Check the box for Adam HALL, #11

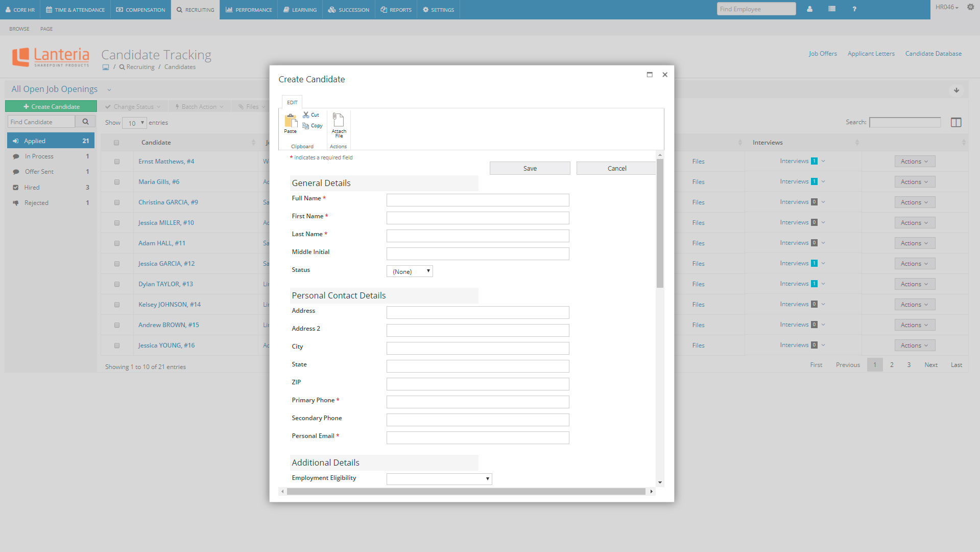pyautogui.click(x=117, y=243)
